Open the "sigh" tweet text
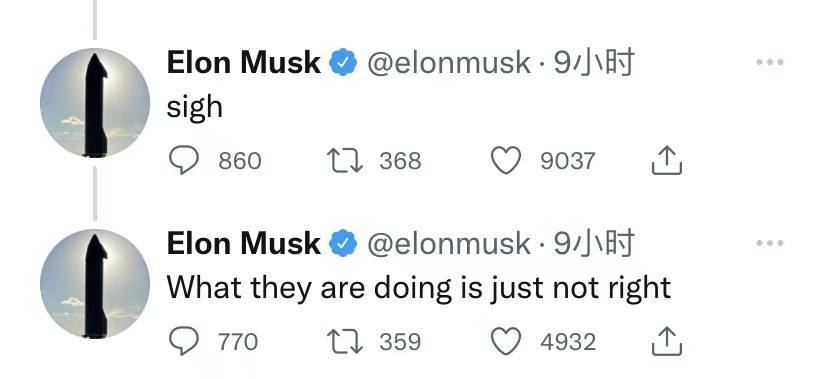The image size is (828, 379). click(195, 108)
